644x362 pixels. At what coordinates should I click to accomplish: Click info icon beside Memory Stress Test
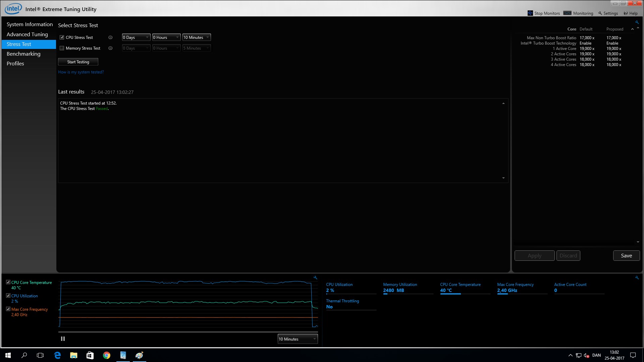pos(110,48)
